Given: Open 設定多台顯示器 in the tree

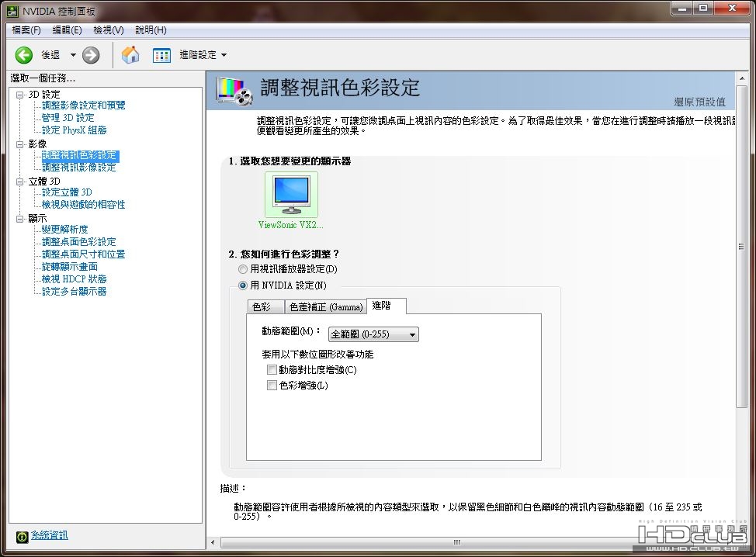Looking at the screenshot, I should 74,292.
